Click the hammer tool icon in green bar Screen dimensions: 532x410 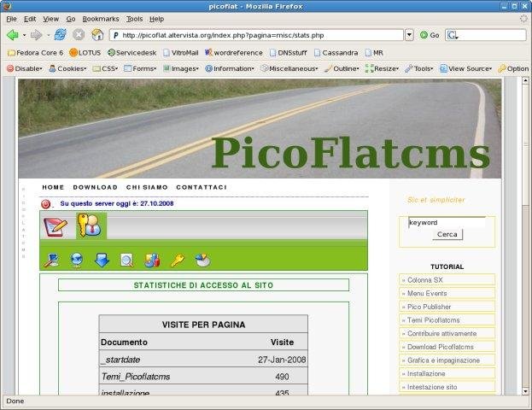[51, 261]
